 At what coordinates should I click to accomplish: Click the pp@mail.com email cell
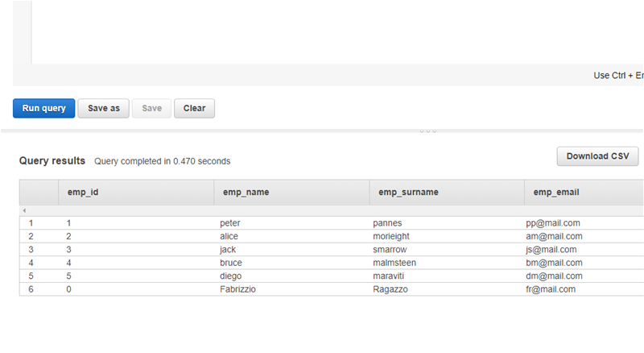[553, 222]
